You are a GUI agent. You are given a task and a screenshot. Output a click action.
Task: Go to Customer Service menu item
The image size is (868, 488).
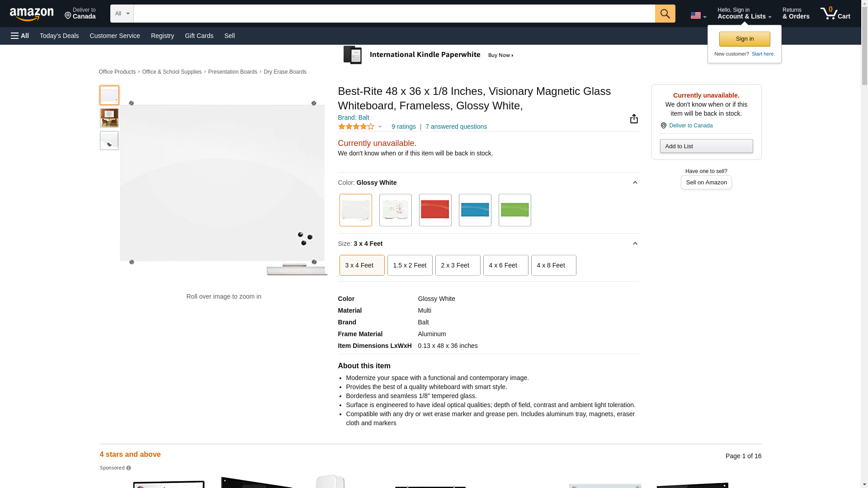click(x=115, y=36)
